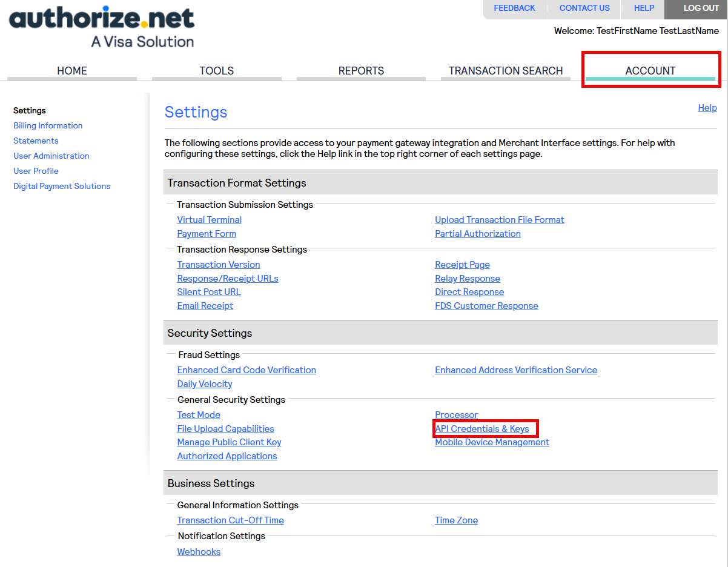Click the Virtual Terminal link

209,220
